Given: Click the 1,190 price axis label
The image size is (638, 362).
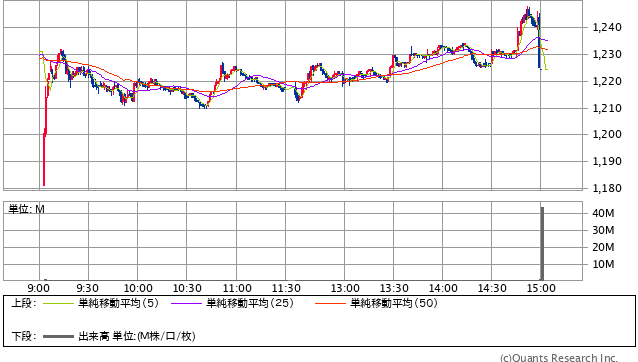Looking at the screenshot, I should point(607,161).
